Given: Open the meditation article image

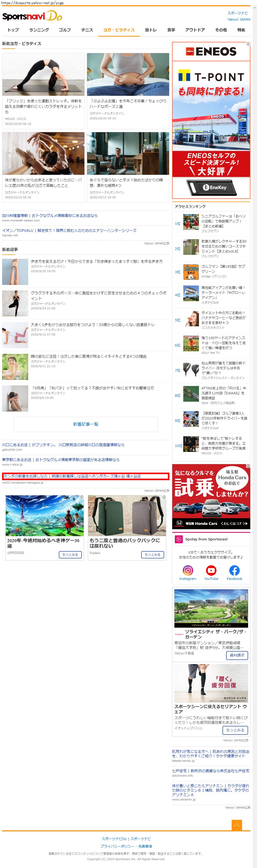Looking at the screenshot, I should tap(128, 153).
